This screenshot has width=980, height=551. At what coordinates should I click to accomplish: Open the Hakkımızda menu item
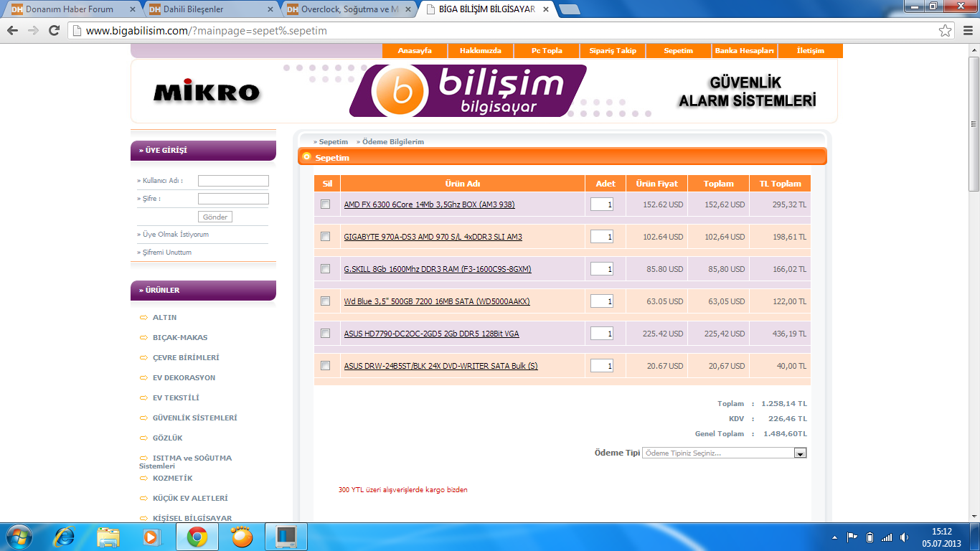[x=481, y=51]
